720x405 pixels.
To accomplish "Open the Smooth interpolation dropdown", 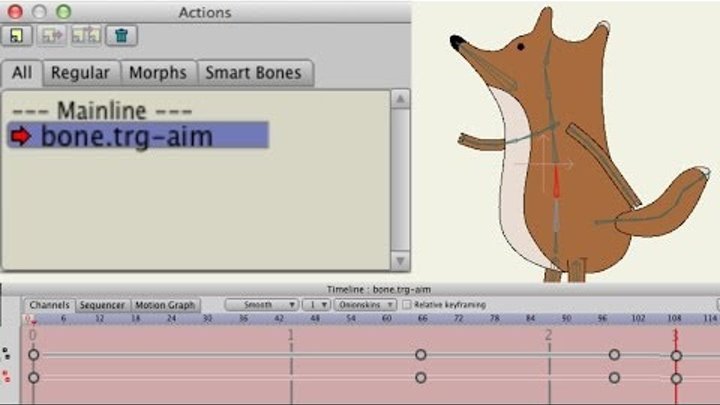I will coord(262,304).
